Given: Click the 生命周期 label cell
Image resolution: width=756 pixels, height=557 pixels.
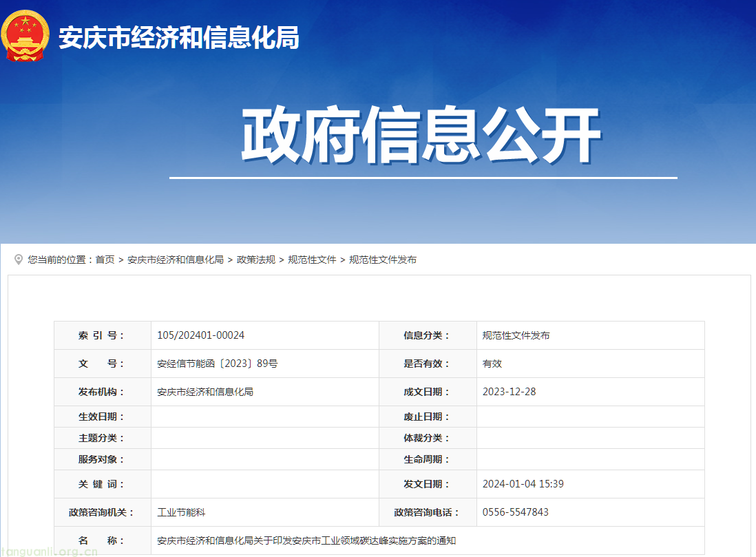Looking at the screenshot, I should (428, 459).
